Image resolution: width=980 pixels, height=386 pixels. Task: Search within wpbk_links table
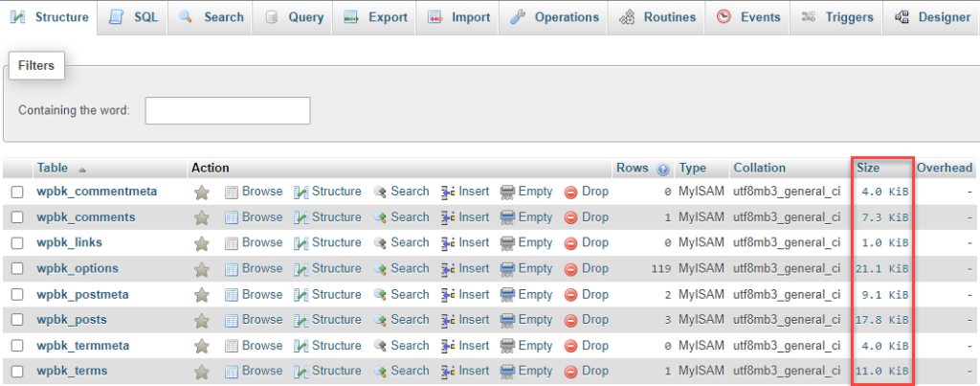pyautogui.click(x=401, y=242)
